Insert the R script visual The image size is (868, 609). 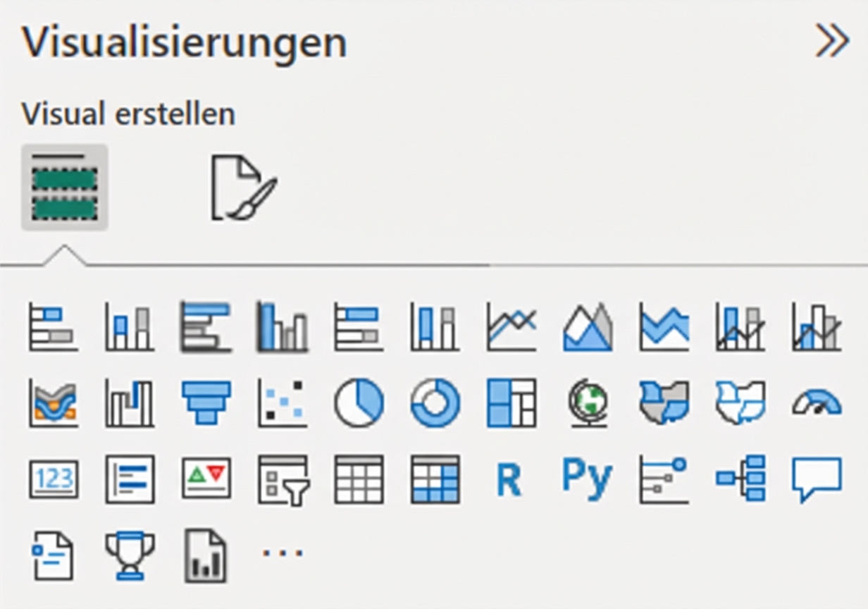pos(509,480)
